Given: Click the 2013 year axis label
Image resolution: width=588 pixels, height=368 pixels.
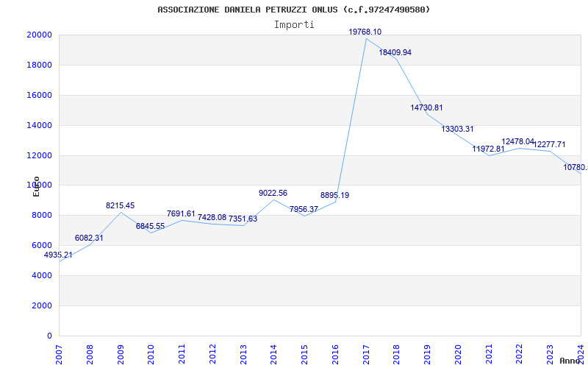Looking at the screenshot, I should pyautogui.click(x=243, y=355).
